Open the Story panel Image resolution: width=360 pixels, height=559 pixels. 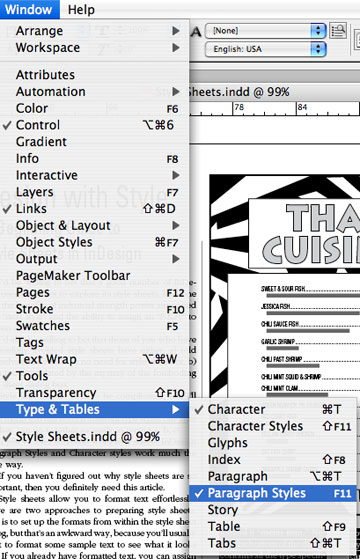pyautogui.click(x=273, y=510)
